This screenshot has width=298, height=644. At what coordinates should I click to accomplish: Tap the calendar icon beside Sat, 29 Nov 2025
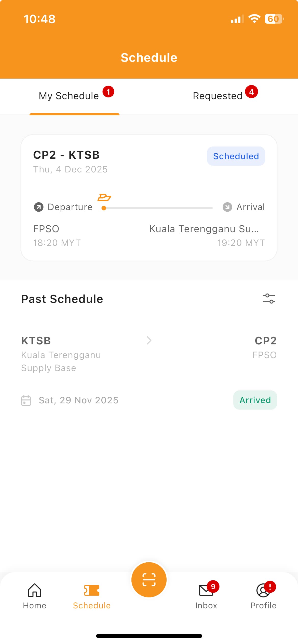pyautogui.click(x=26, y=400)
